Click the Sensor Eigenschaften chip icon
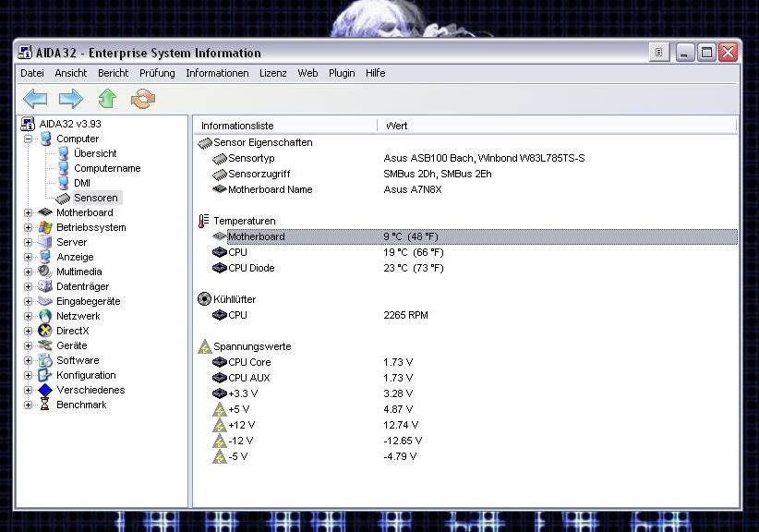 (205, 143)
